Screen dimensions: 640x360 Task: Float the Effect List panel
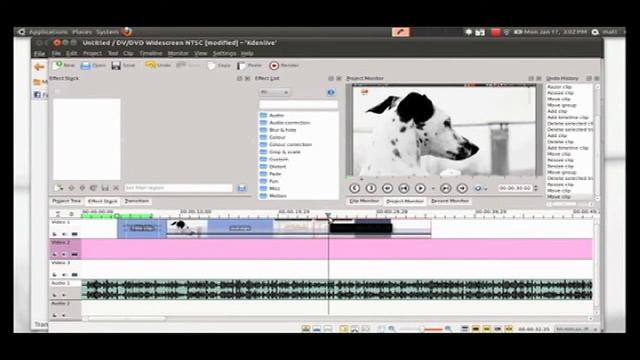pyautogui.click(x=331, y=78)
